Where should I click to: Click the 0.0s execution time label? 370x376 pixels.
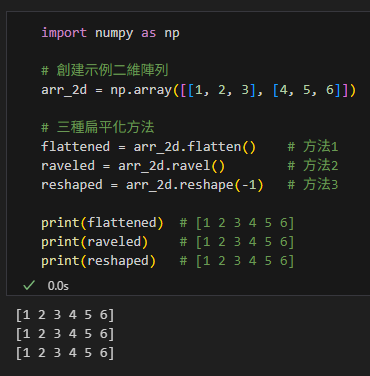coord(58,286)
